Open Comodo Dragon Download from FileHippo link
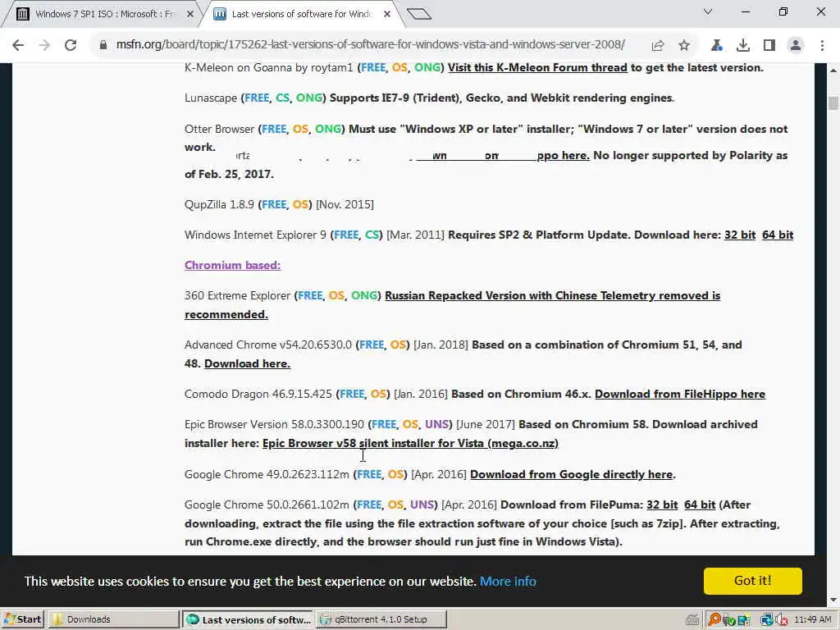Image resolution: width=840 pixels, height=630 pixels. pos(680,395)
